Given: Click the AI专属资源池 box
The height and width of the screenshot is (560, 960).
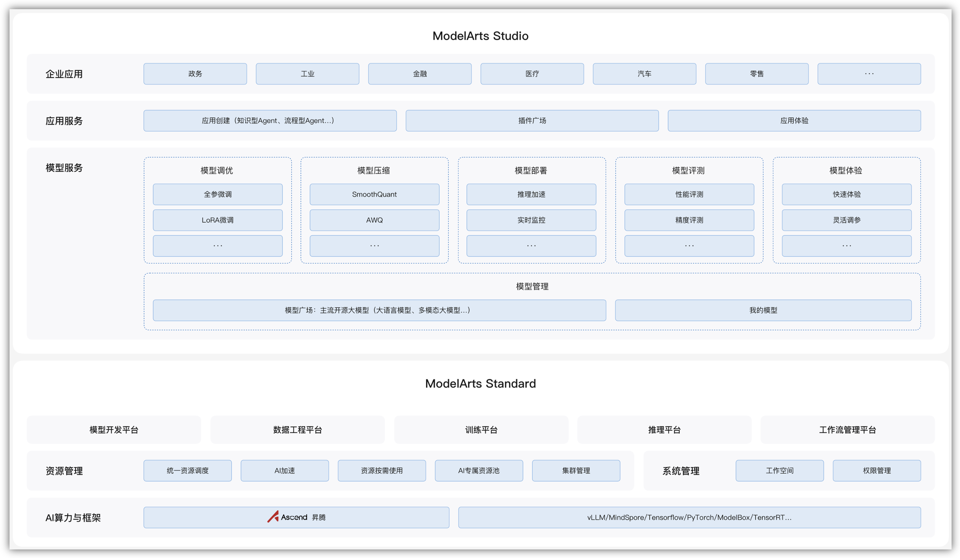Looking at the screenshot, I should click(478, 470).
